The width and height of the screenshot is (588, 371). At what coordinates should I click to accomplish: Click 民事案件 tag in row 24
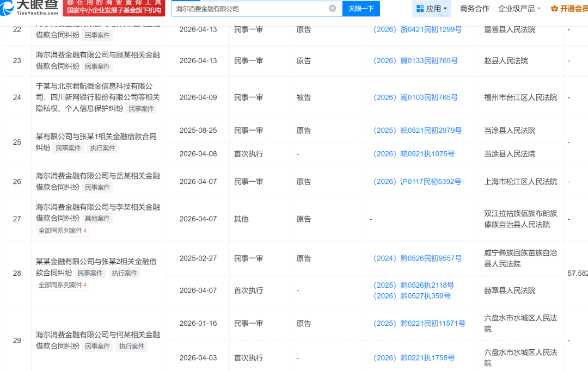pyautogui.click(x=141, y=109)
